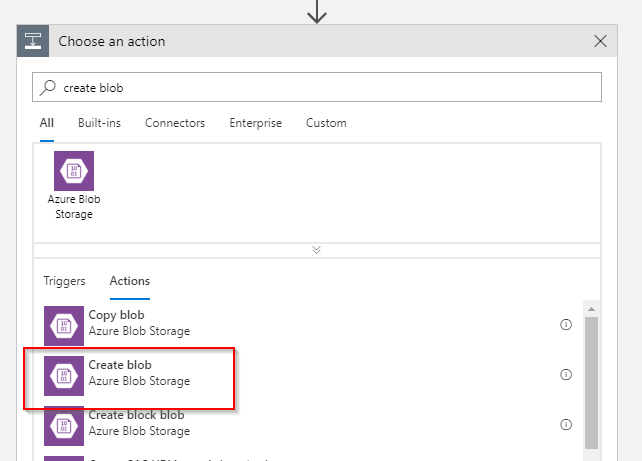Click Azure Blob Storage under Copy blob
The height and width of the screenshot is (461, 642).
pos(139,331)
